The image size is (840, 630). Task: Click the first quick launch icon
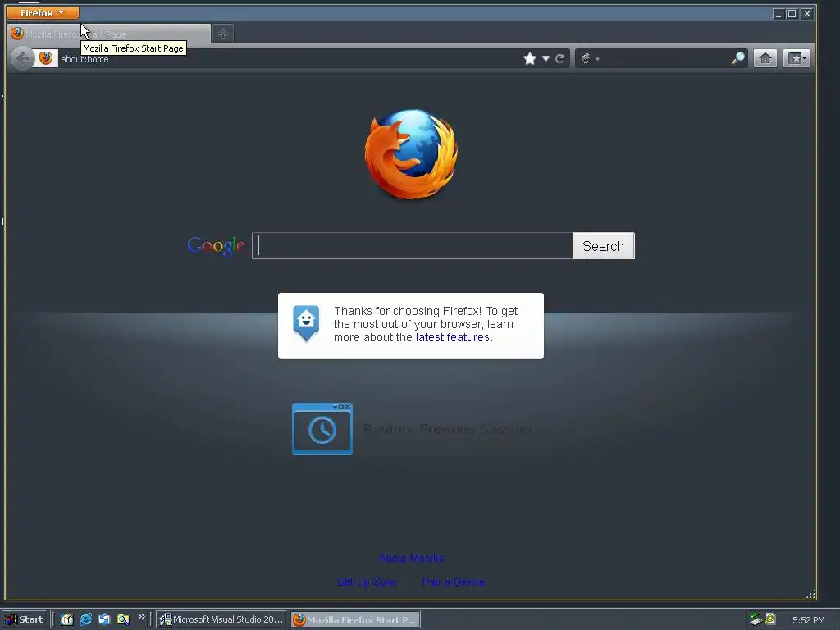tap(66, 620)
